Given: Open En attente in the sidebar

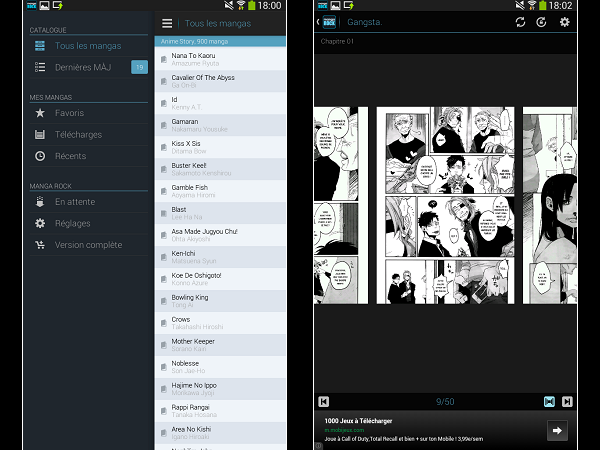Looking at the screenshot, I should click(73, 202).
